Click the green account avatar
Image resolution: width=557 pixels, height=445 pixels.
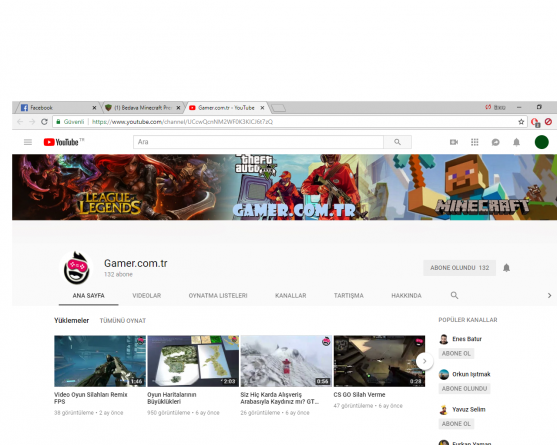(x=541, y=142)
